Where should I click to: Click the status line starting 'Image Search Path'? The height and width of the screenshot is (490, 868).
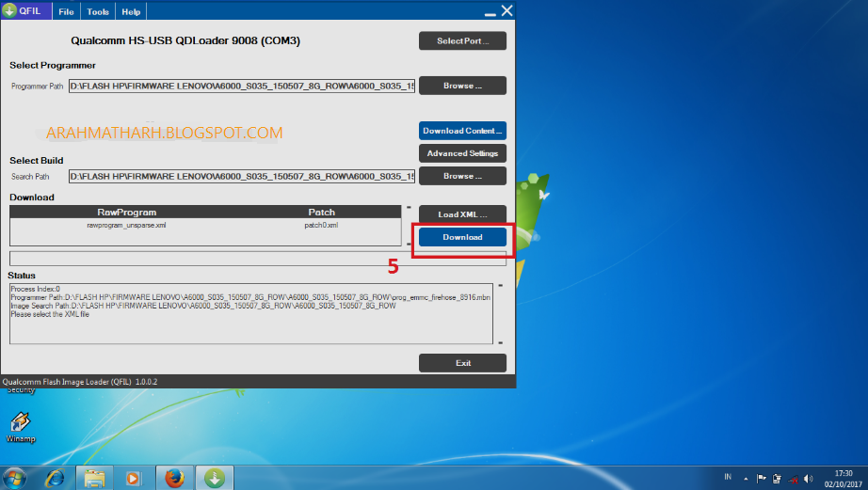203,306
